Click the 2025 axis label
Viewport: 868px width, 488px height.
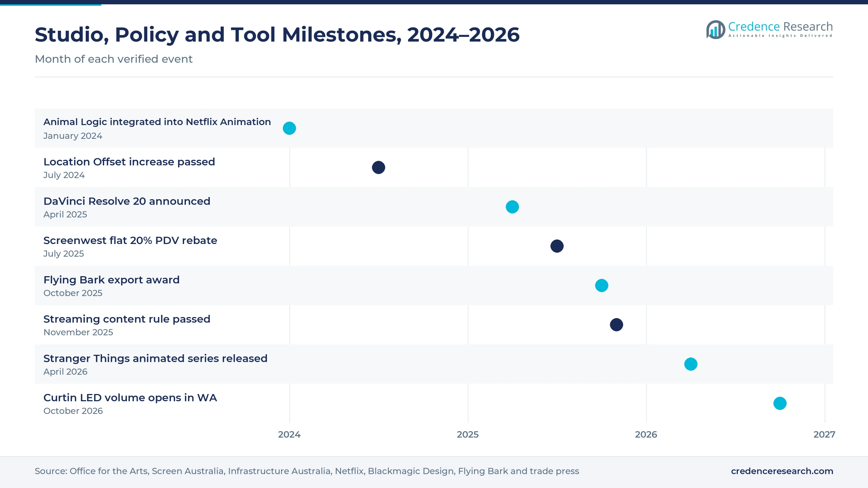pyautogui.click(x=468, y=435)
